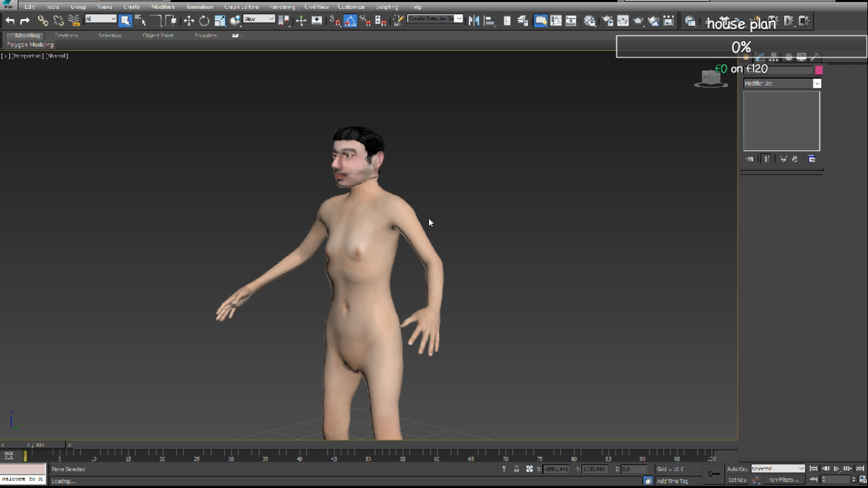This screenshot has height=488, width=868.
Task: Toggle the Keyboard Shortcut Override icon
Action: 316,21
